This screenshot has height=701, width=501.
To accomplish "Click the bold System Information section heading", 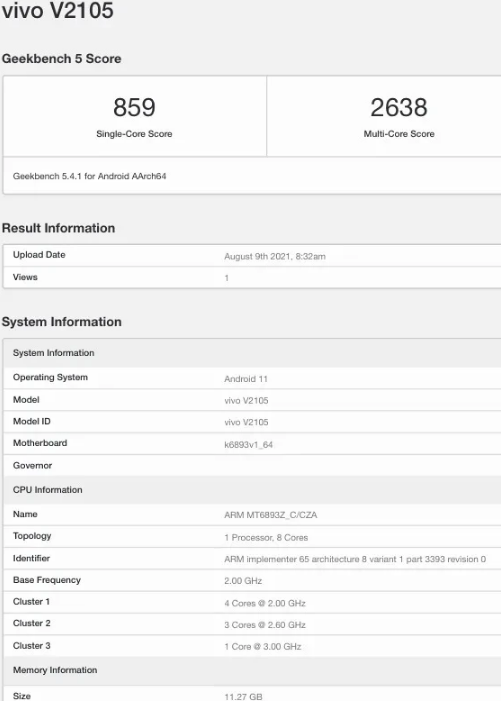I will (62, 322).
